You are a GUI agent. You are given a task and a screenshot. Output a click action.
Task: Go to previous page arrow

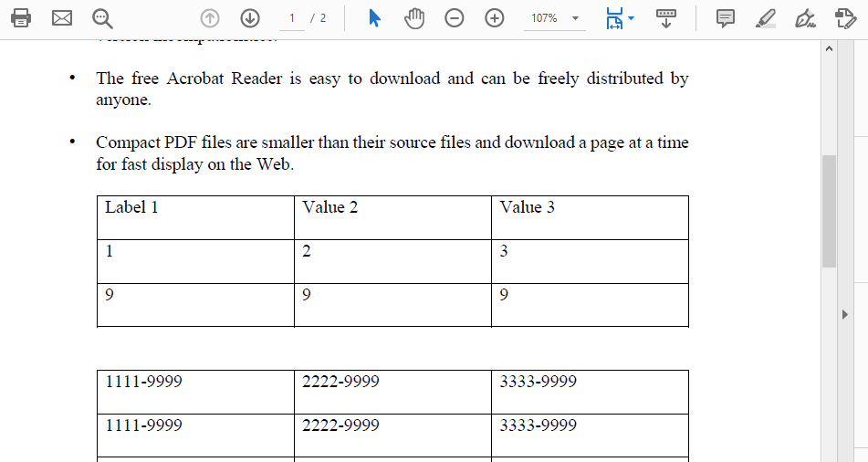point(210,18)
